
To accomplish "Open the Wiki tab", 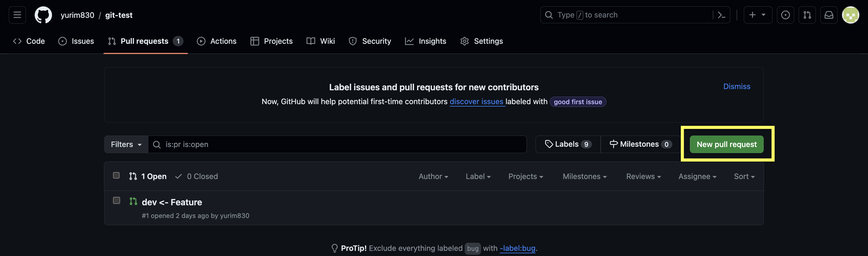I will click(321, 41).
